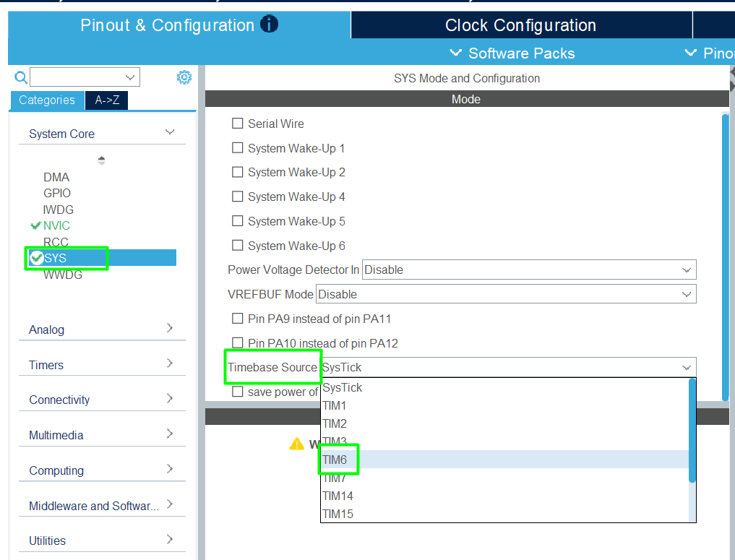Open Power Voltage Detector In dropdown
The width and height of the screenshot is (735, 560).
pos(528,270)
